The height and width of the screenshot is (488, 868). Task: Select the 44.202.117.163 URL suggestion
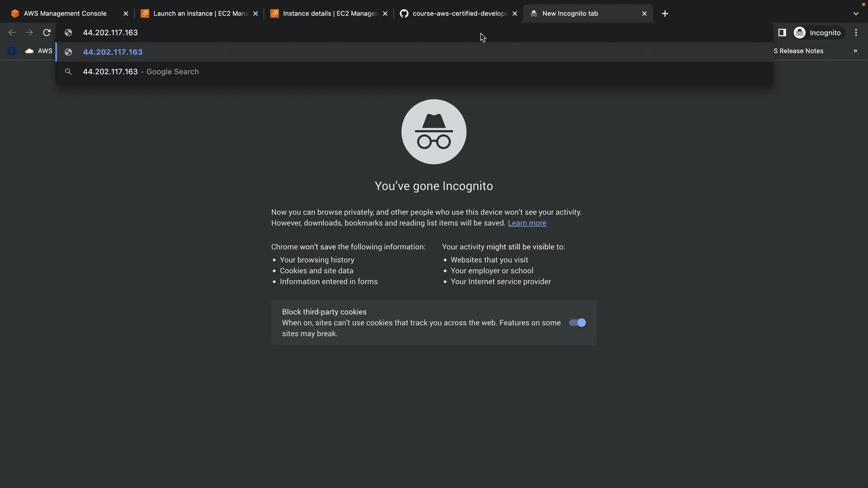click(x=113, y=52)
